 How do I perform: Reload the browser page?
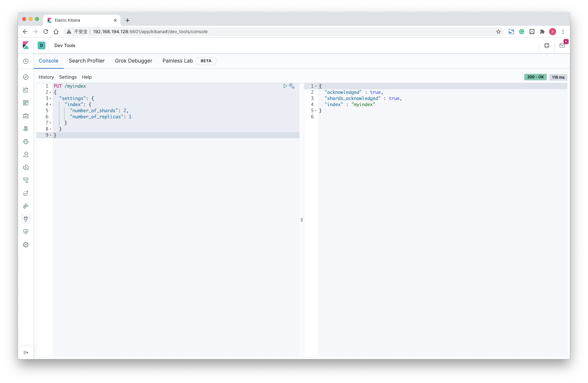point(46,32)
